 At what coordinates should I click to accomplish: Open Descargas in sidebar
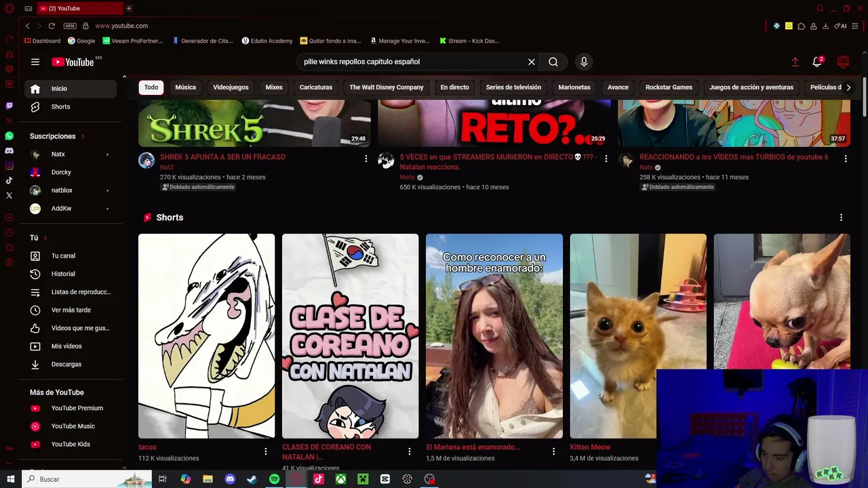tap(71, 365)
